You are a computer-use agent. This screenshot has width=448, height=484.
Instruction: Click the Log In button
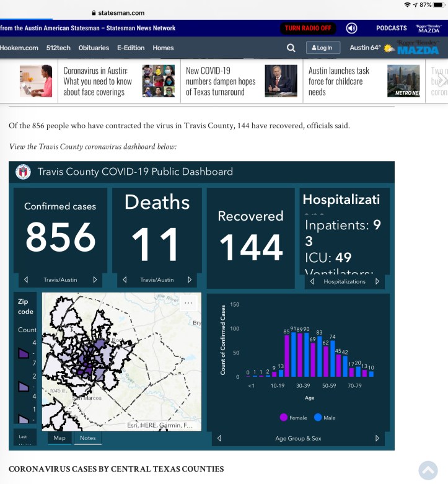tap(323, 48)
